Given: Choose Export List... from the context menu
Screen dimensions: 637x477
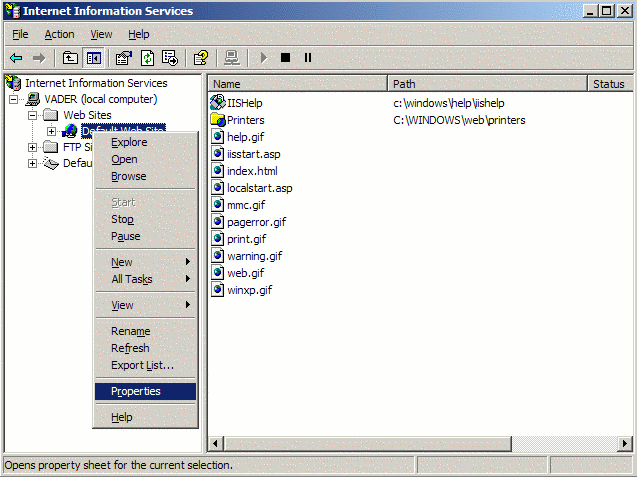Looking at the screenshot, I should [145, 365].
